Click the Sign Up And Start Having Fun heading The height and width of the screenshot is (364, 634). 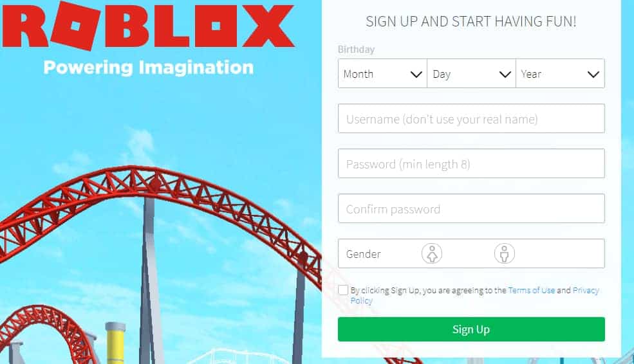(471, 21)
